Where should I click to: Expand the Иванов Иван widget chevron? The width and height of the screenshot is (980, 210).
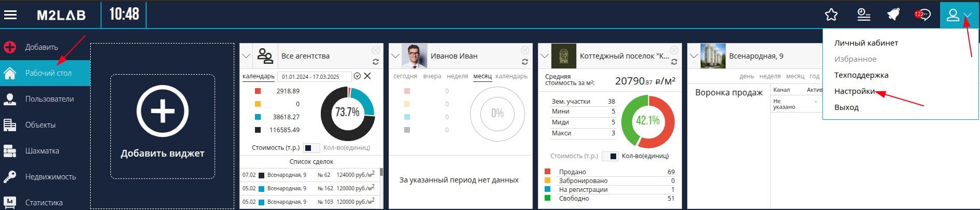(x=395, y=56)
